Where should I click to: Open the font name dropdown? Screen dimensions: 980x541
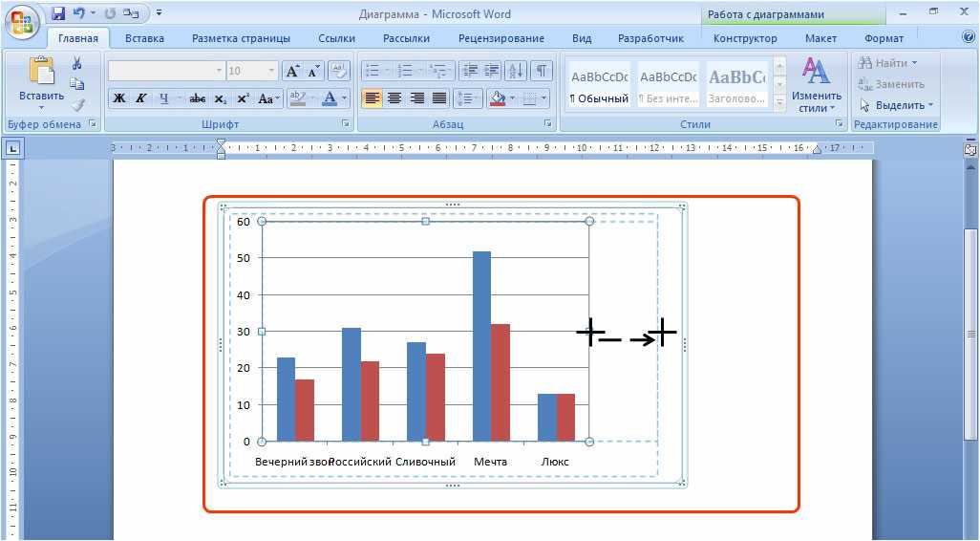tap(219, 71)
